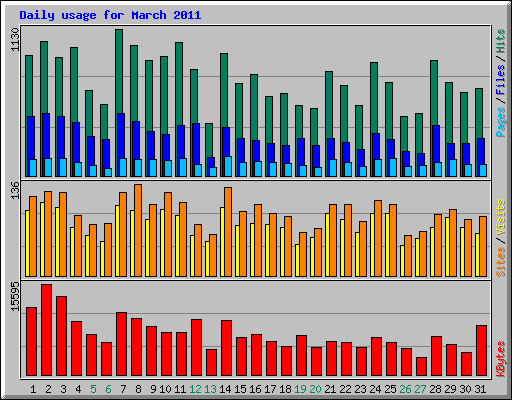
Task: Click day 2 on the x-axis
Action: point(48,389)
